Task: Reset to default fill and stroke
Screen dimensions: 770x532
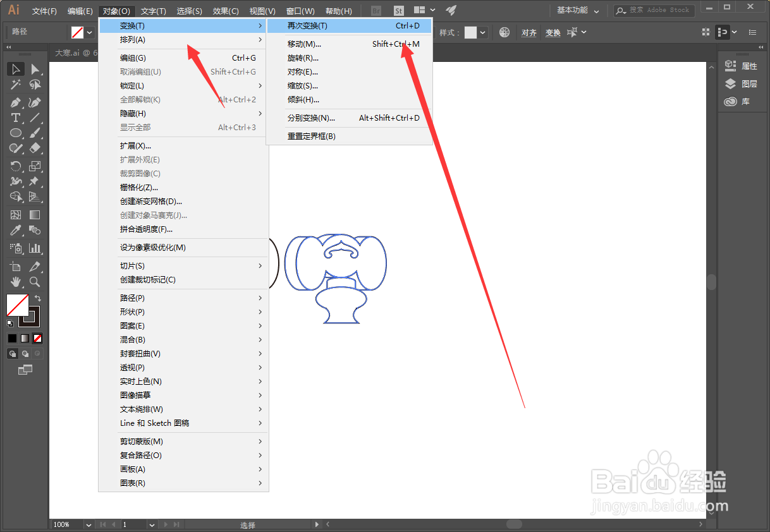Action: coord(10,323)
